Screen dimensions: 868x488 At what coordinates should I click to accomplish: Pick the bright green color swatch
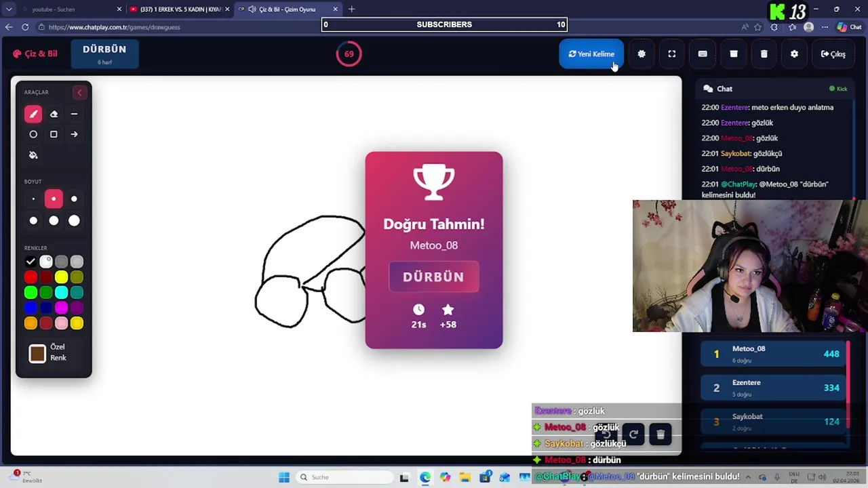[31, 293]
